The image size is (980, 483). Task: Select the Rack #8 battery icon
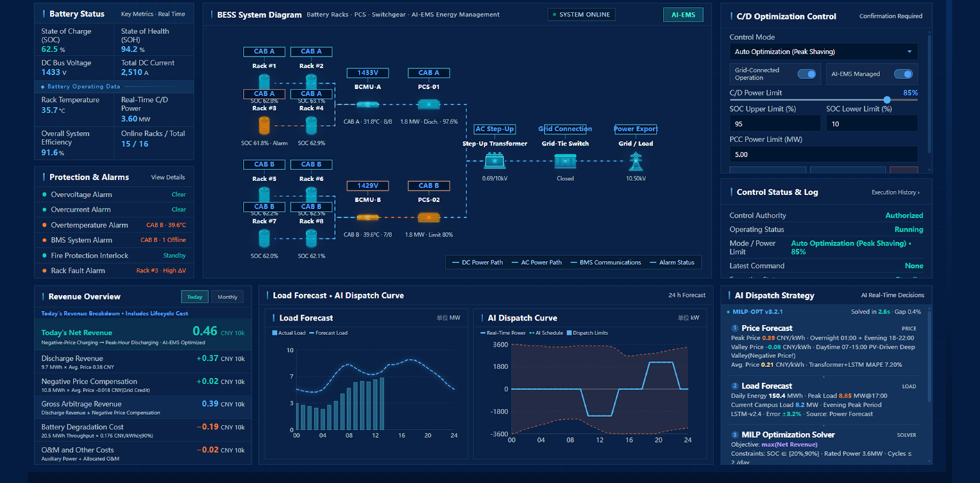coord(311,239)
